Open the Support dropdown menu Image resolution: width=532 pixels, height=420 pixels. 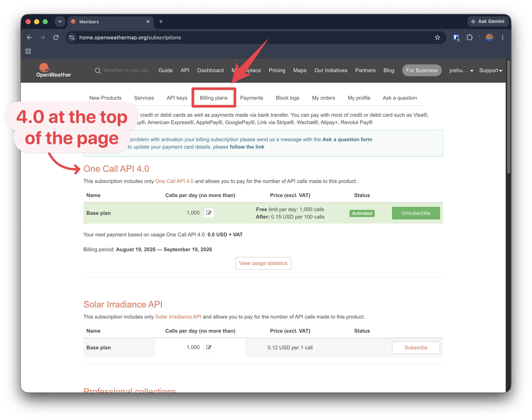click(490, 70)
